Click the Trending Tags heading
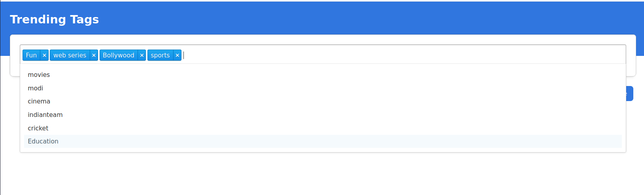Screen dimensions: 644x195 pos(55,19)
